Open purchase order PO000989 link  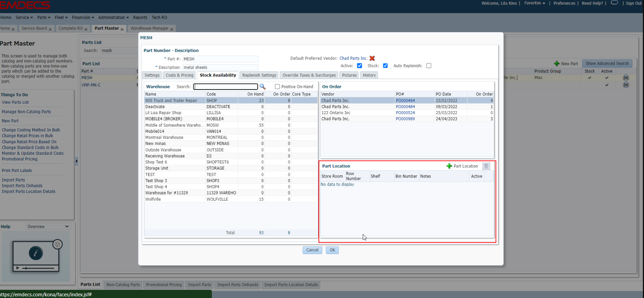pyautogui.click(x=405, y=119)
